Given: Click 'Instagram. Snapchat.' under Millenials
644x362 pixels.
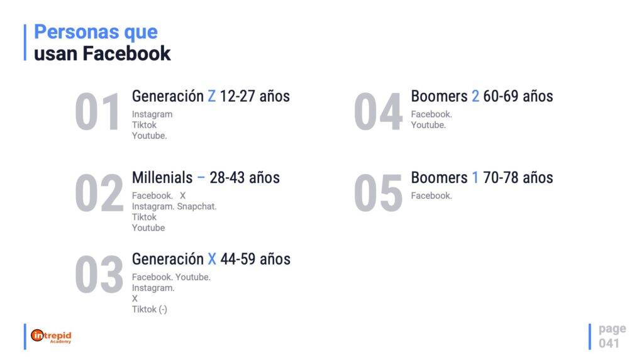Looking at the screenshot, I should coord(174,207).
